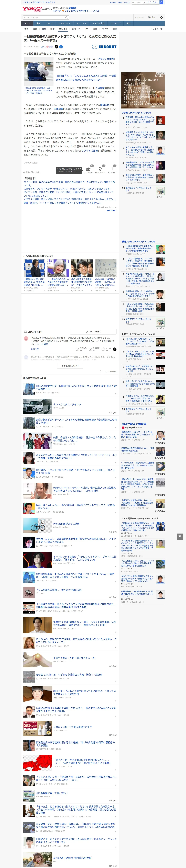Viewport: 186px width, 868px height.
Task: Click the Yahoo! JAPAN News logo
Action: [x=37, y=9]
